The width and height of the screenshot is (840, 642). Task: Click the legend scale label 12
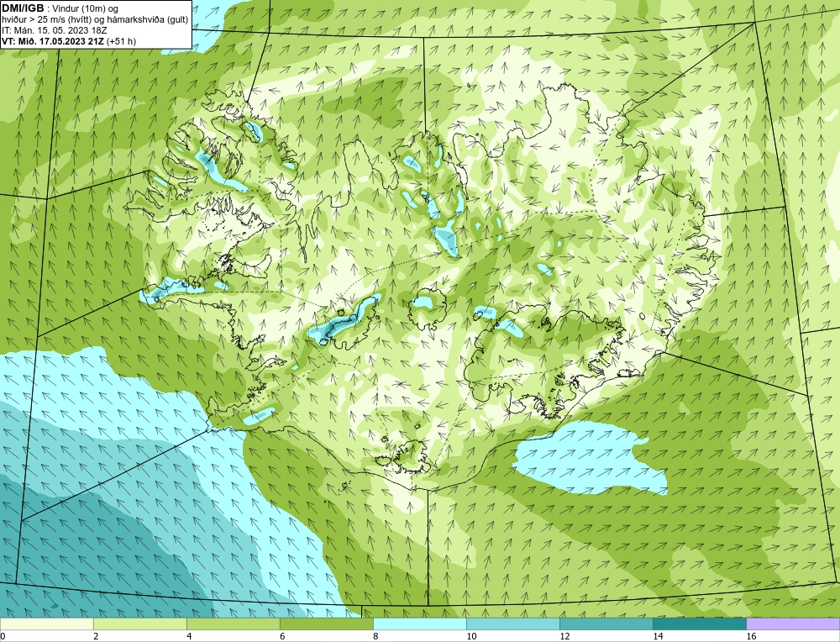point(564,636)
